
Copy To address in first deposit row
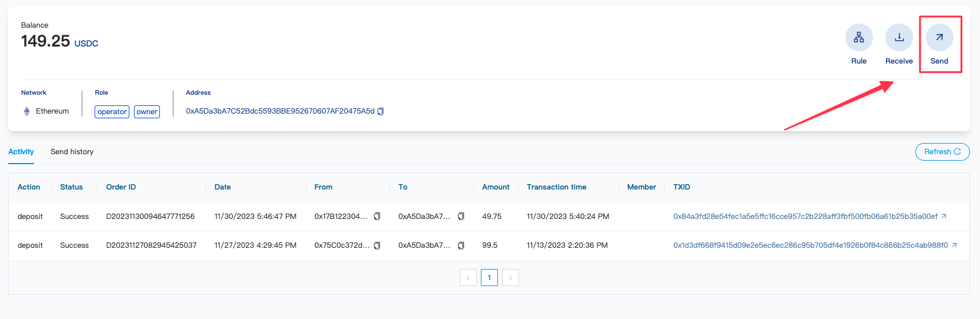click(461, 217)
